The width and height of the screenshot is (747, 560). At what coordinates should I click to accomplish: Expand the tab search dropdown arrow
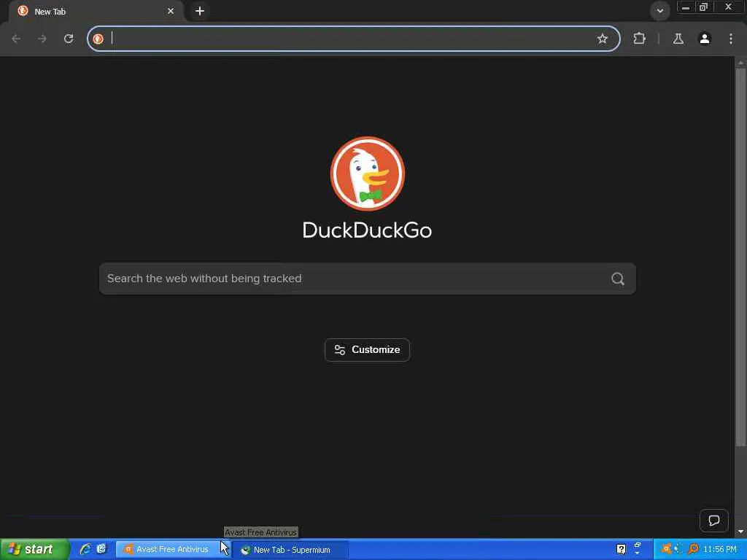(x=659, y=11)
